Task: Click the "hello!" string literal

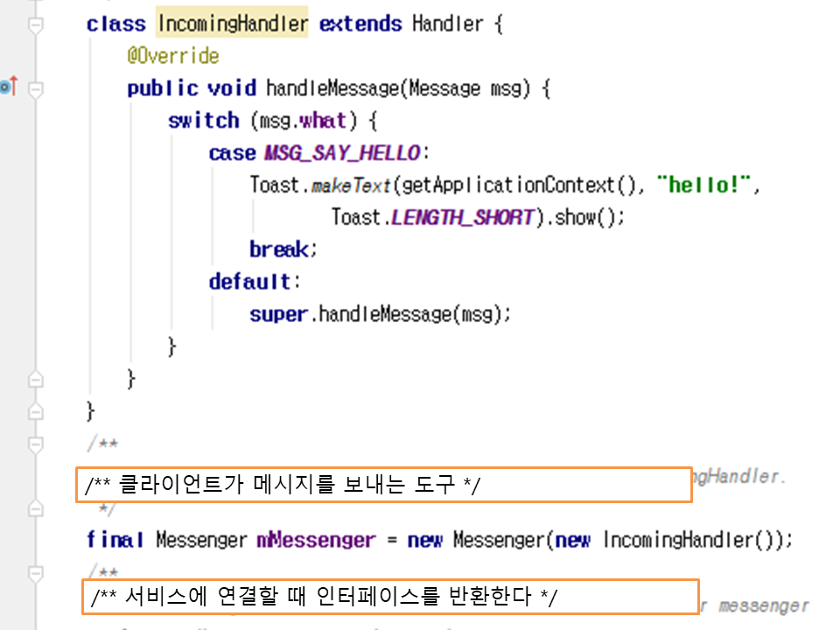Action: [709, 185]
